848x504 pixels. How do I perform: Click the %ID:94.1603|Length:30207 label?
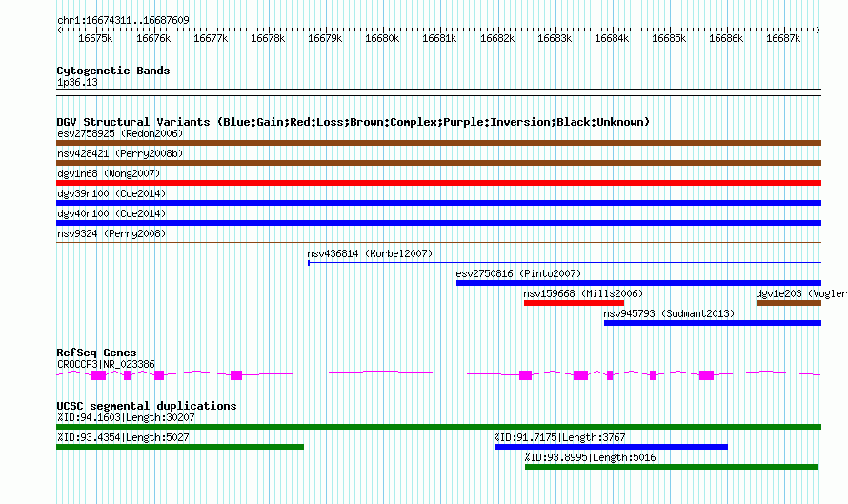[x=126, y=417]
